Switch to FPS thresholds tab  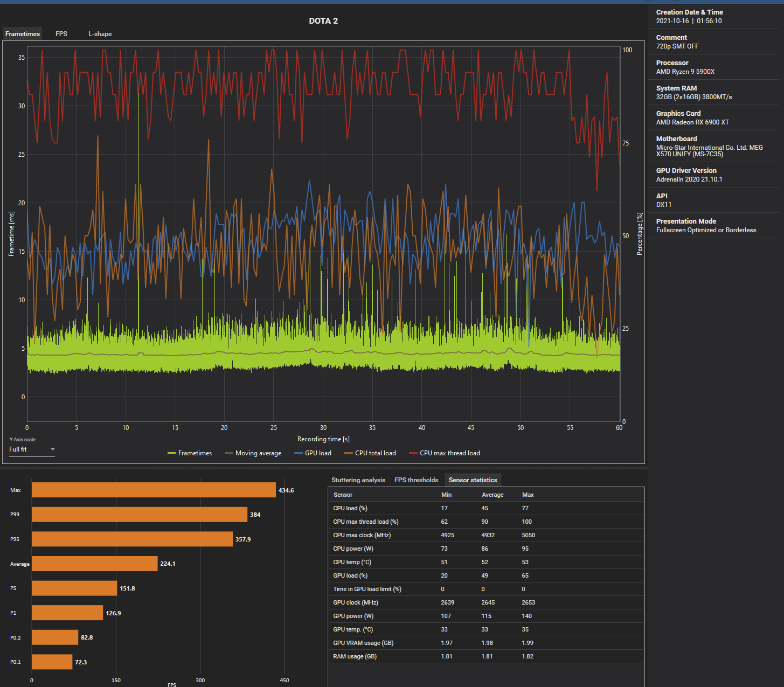click(x=417, y=480)
